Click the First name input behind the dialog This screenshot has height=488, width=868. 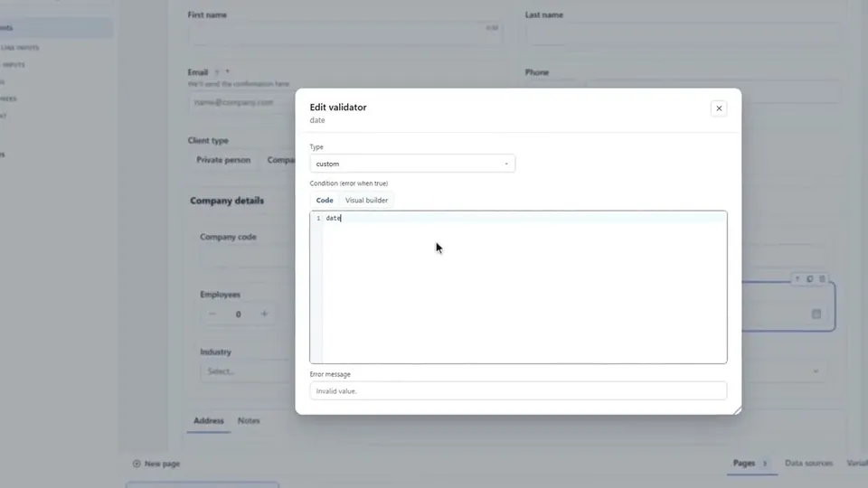[x=344, y=34]
